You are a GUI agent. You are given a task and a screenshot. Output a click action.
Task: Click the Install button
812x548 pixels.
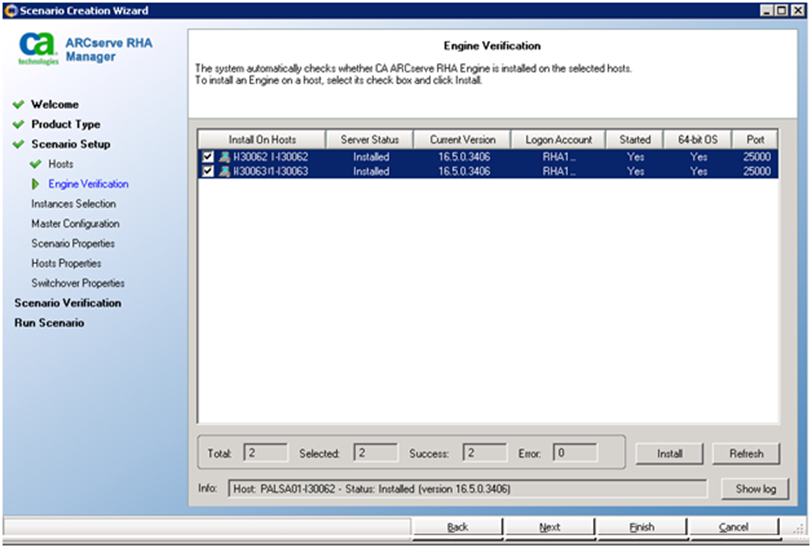(669, 454)
